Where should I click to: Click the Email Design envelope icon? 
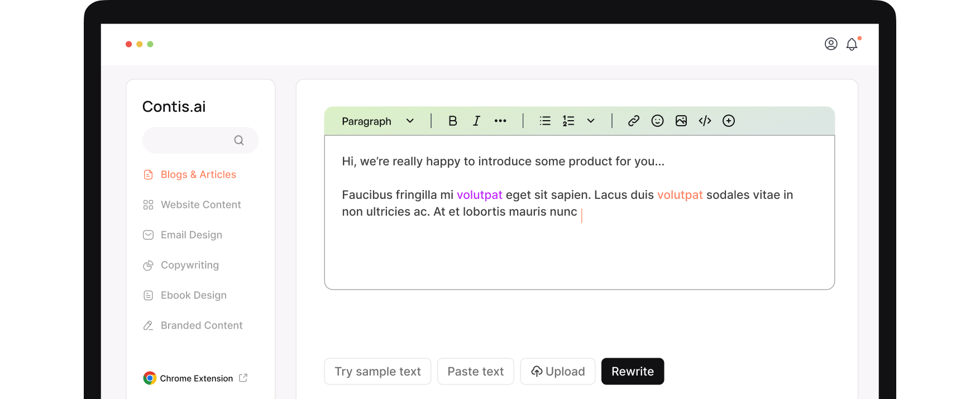(148, 235)
